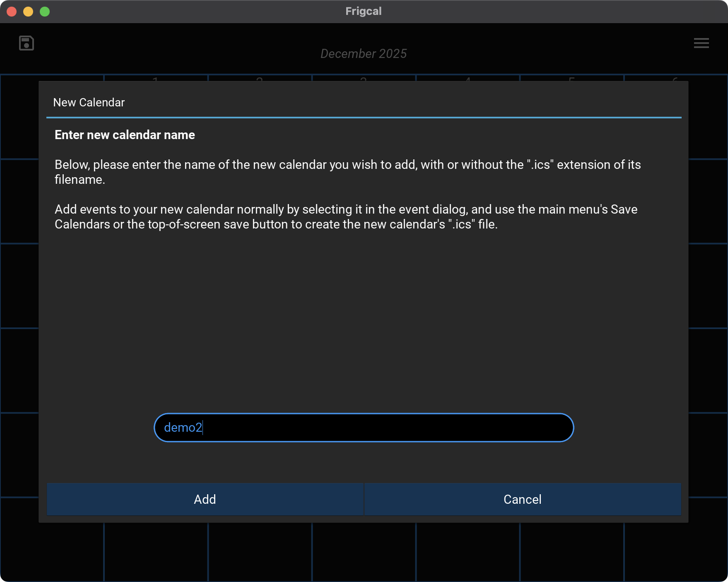The height and width of the screenshot is (582, 728).
Task: Click the Frigcal window title
Action: pos(364,11)
